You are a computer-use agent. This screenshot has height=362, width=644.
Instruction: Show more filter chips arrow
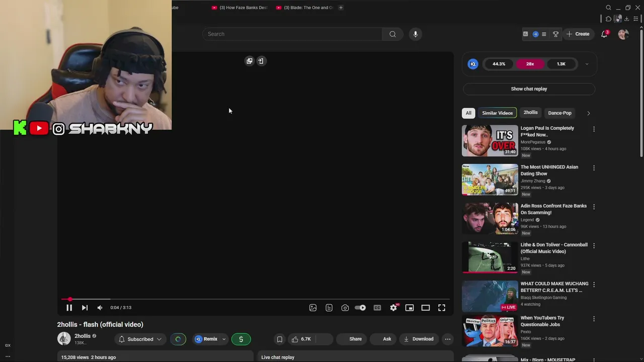click(x=588, y=113)
